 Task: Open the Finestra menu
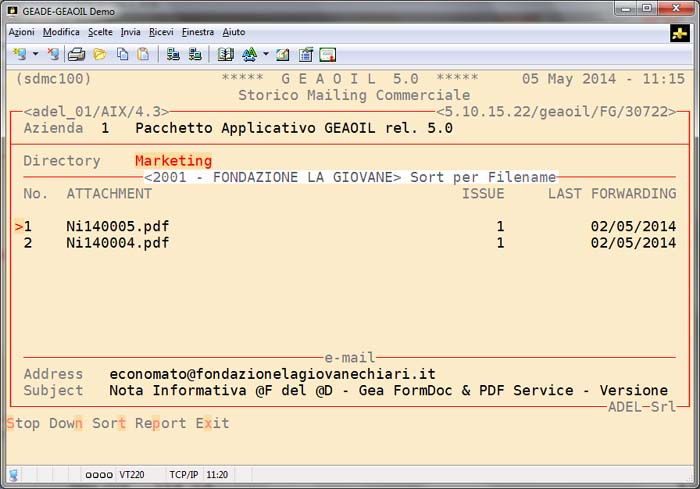tap(198, 32)
